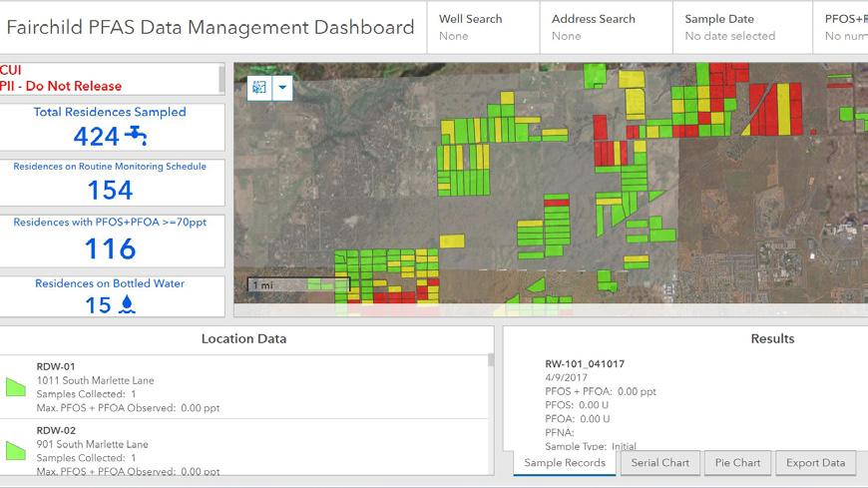Click the water drop icon beside 15
The image size is (868, 488).
pyautogui.click(x=127, y=304)
